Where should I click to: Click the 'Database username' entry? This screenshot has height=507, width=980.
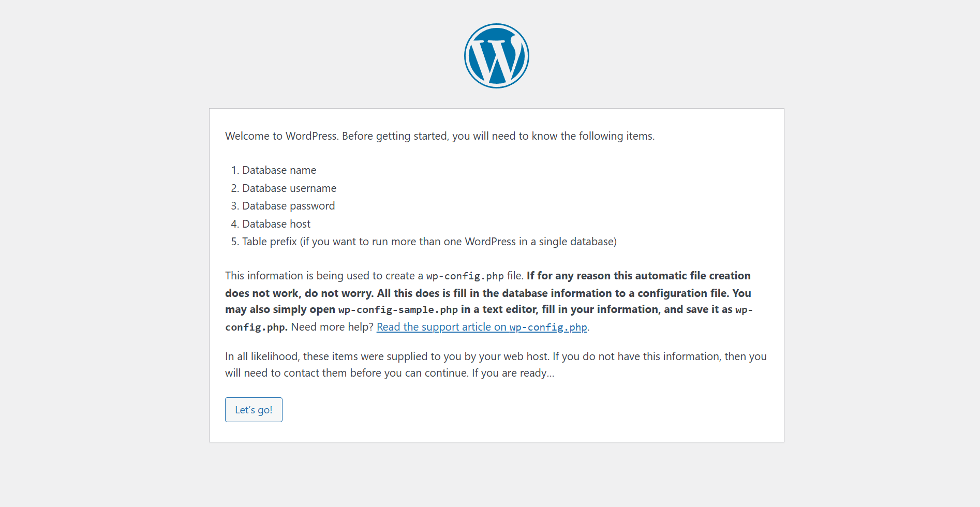tap(289, 188)
